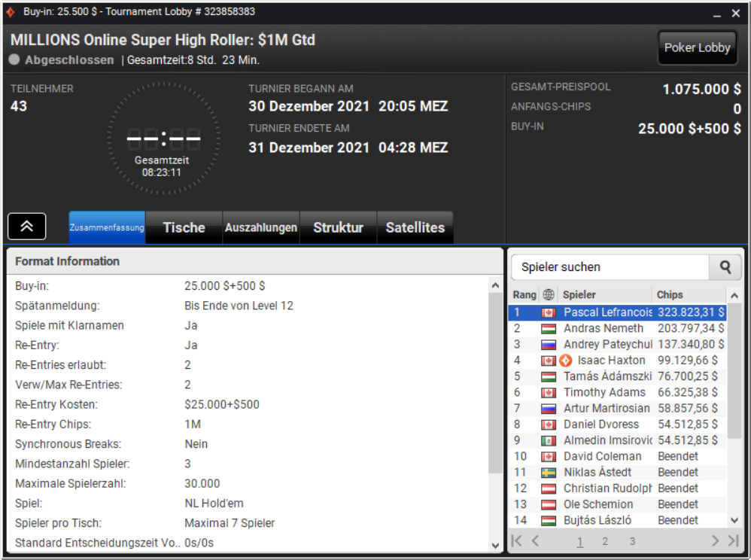The height and width of the screenshot is (560, 751).
Task: Go to the previous player list page
Action: click(536, 541)
